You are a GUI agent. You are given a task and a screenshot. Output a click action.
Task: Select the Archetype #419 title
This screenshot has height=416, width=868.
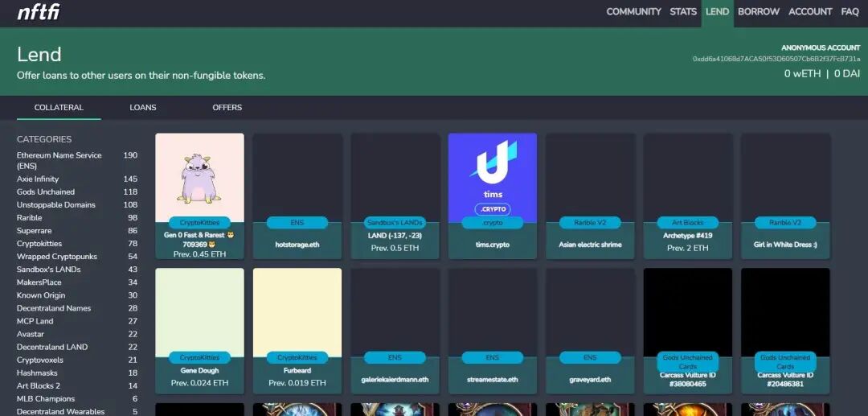(687, 236)
